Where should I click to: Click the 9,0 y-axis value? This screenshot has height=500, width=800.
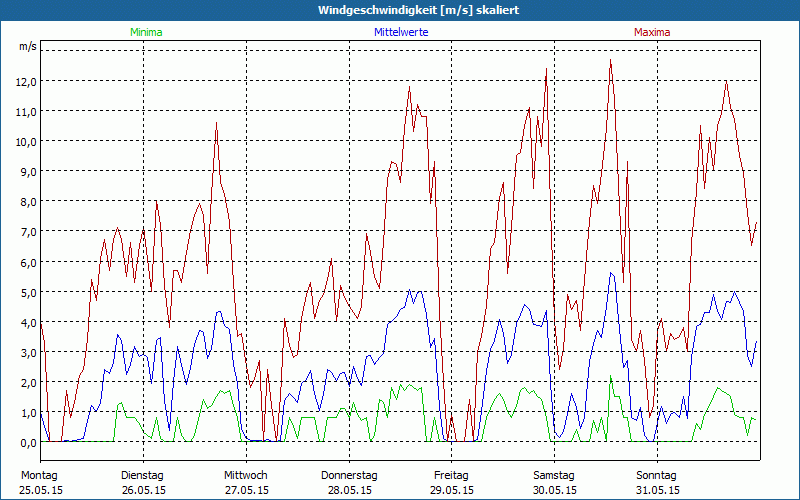click(x=28, y=171)
